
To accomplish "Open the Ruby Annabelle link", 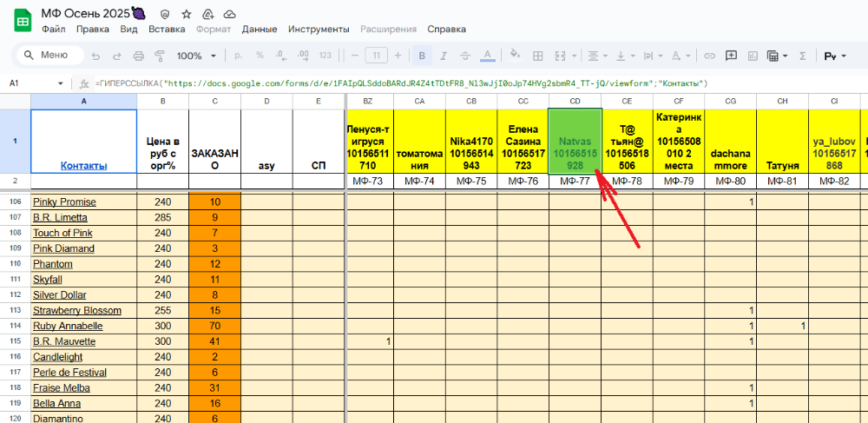I will [68, 326].
